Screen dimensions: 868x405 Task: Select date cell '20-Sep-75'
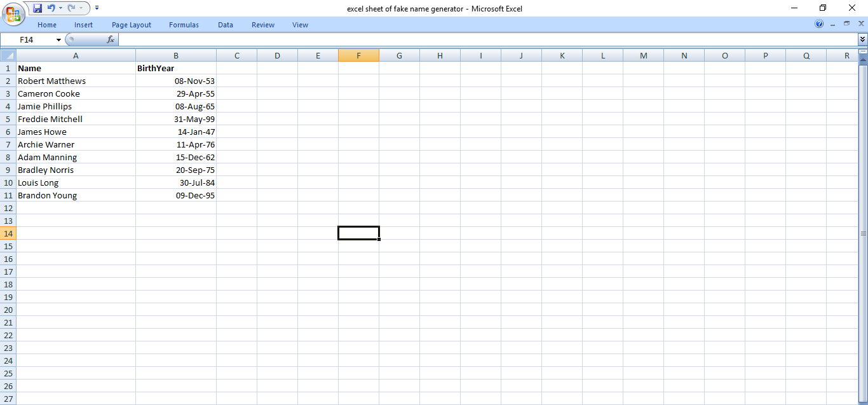176,170
